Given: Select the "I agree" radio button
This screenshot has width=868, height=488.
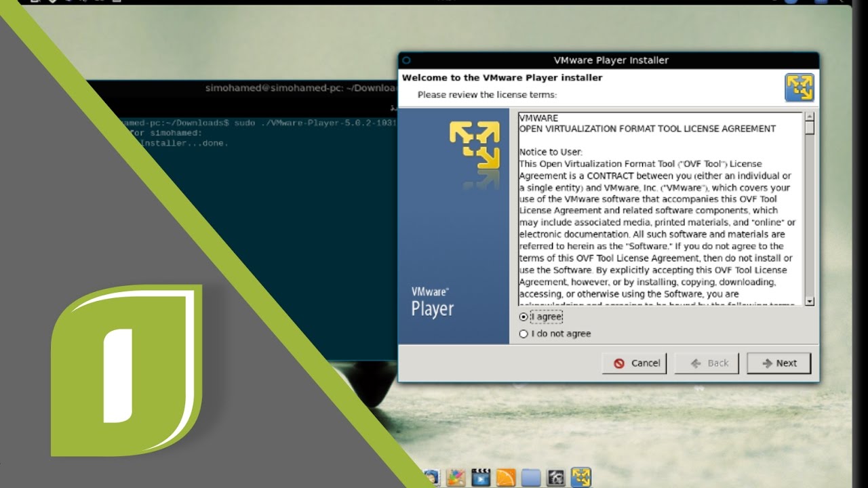Looking at the screenshot, I should click(523, 317).
